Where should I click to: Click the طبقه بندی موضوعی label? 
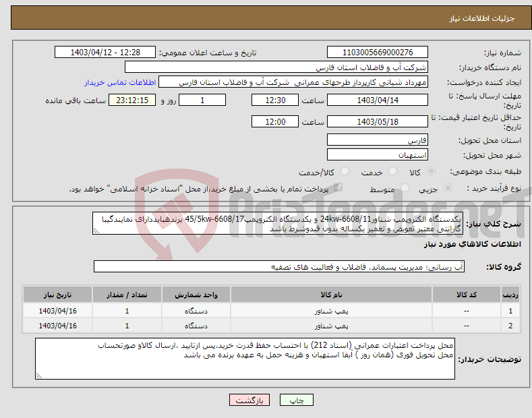[x=485, y=172]
